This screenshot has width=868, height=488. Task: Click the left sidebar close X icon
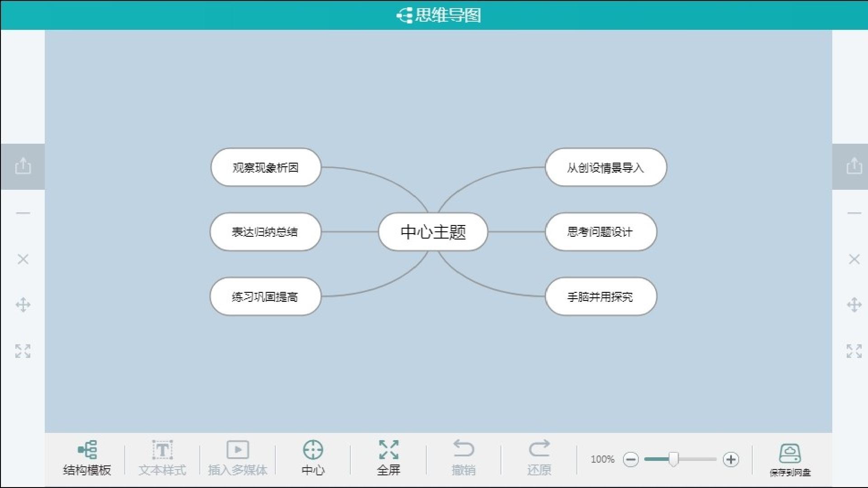click(23, 259)
